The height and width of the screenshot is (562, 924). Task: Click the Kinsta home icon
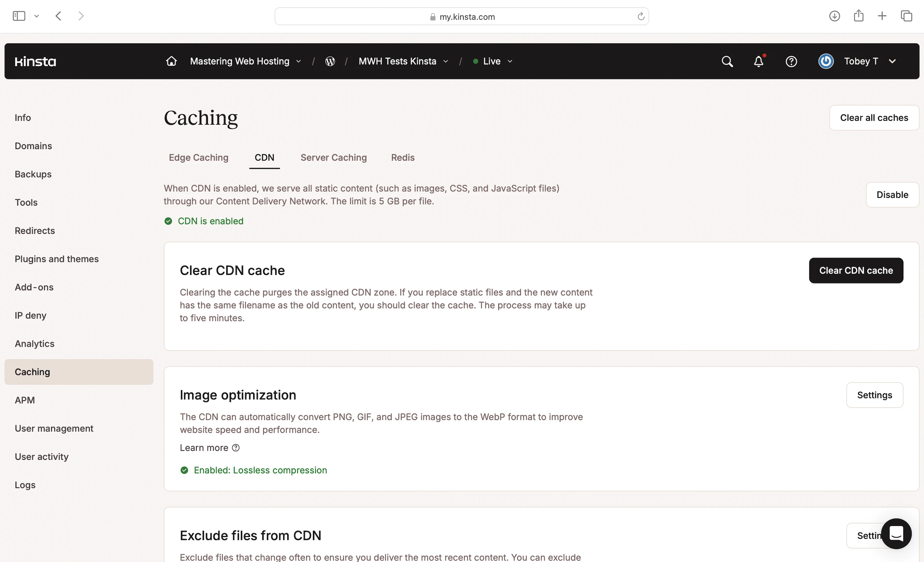coord(171,61)
